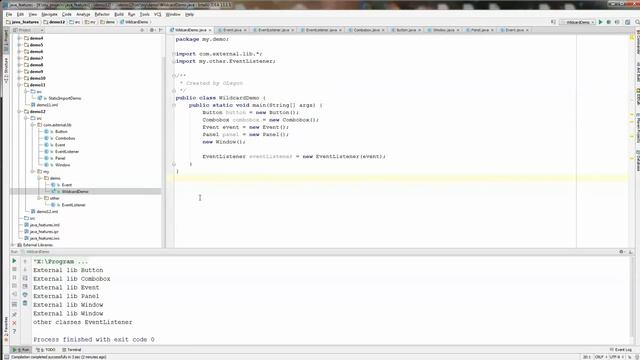The width and height of the screenshot is (640, 360).
Task: Open Run panel gear settings icon
Action: pos(622,252)
